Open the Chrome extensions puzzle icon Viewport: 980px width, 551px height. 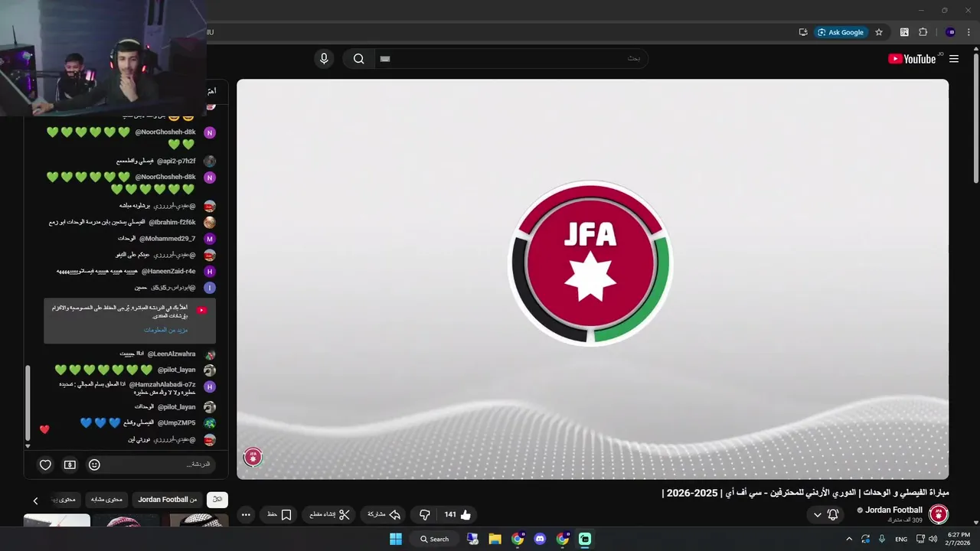(x=923, y=32)
